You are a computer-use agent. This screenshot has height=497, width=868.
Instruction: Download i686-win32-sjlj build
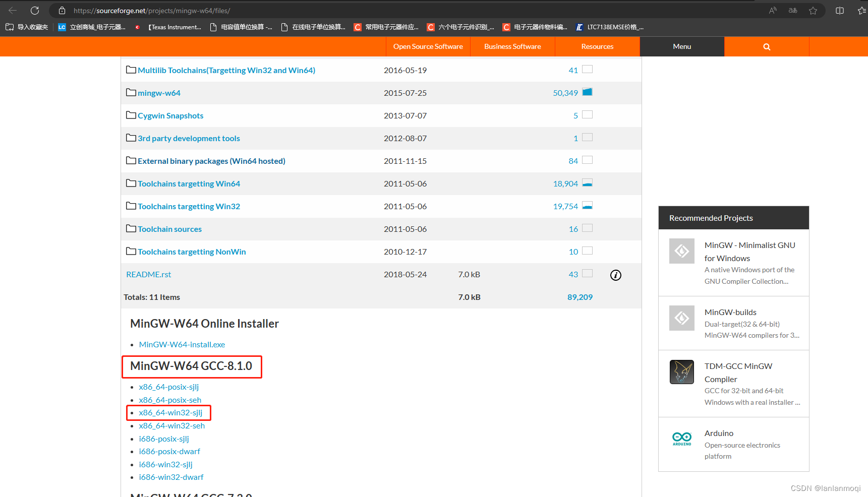pyautogui.click(x=165, y=464)
